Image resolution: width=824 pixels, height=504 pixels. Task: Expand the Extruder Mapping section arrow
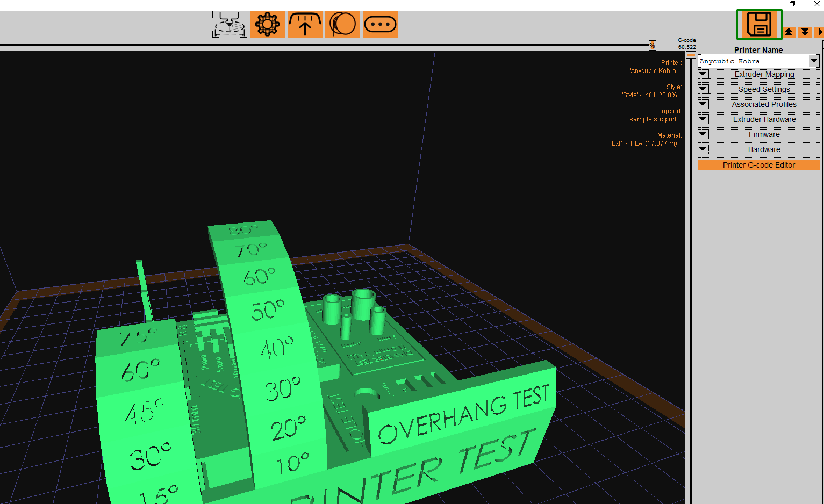coord(703,74)
